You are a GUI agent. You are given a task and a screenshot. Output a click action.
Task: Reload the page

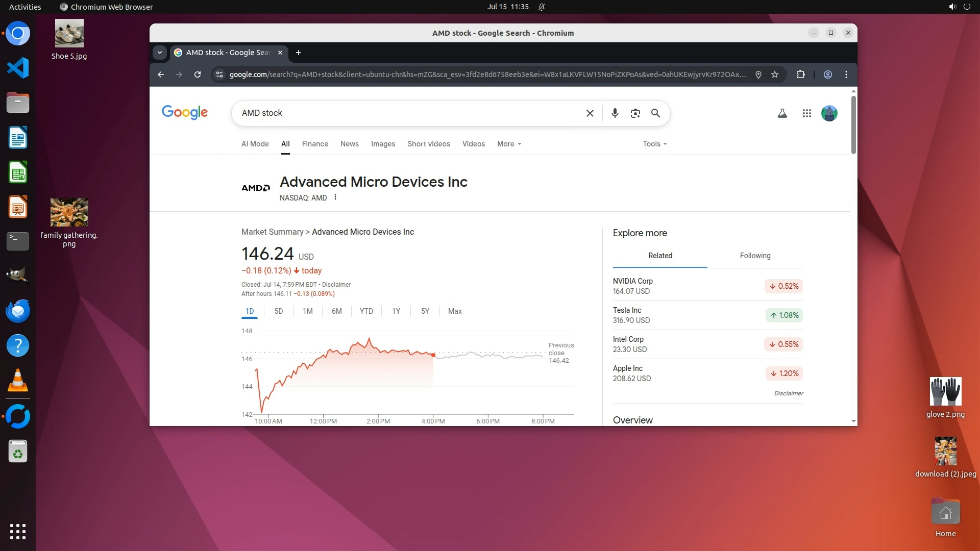[x=198, y=74]
